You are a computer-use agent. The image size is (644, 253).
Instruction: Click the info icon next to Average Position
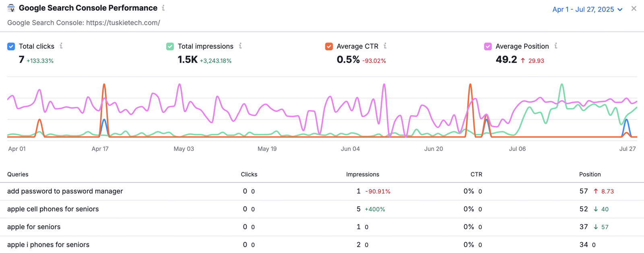tap(556, 46)
